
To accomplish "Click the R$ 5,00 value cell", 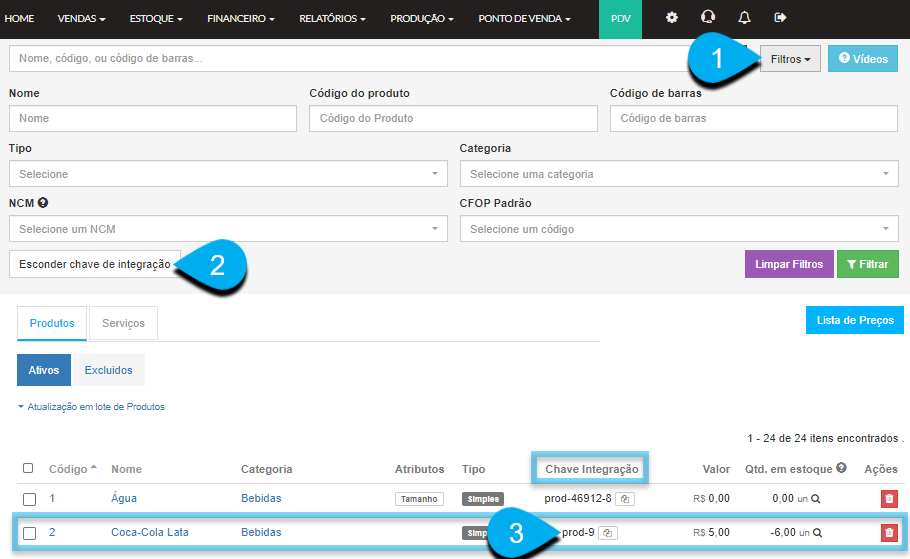I will (x=711, y=532).
